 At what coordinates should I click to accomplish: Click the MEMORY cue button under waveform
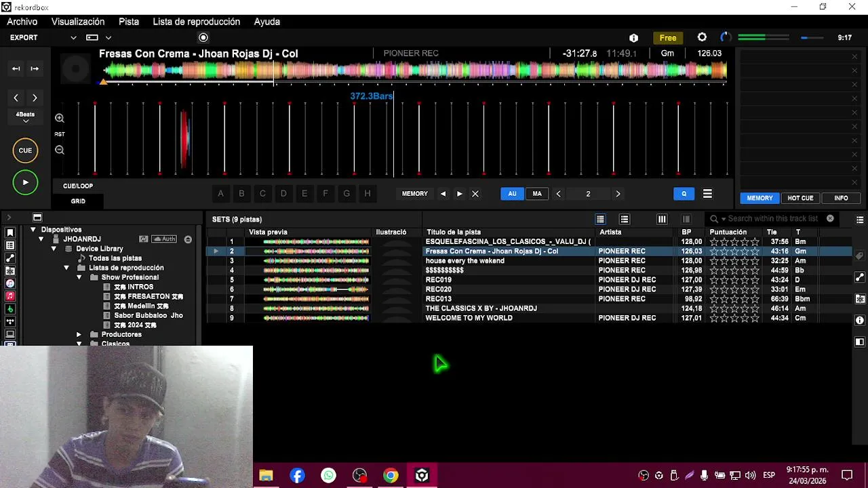tap(415, 194)
